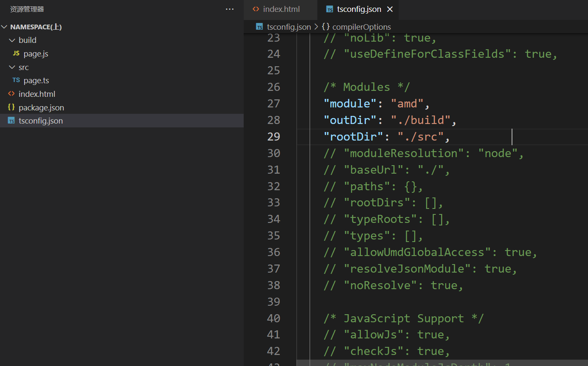Screen dimensions: 588x366
Task: Open Explorer more actions ellipsis menu
Action: pyautogui.click(x=230, y=9)
